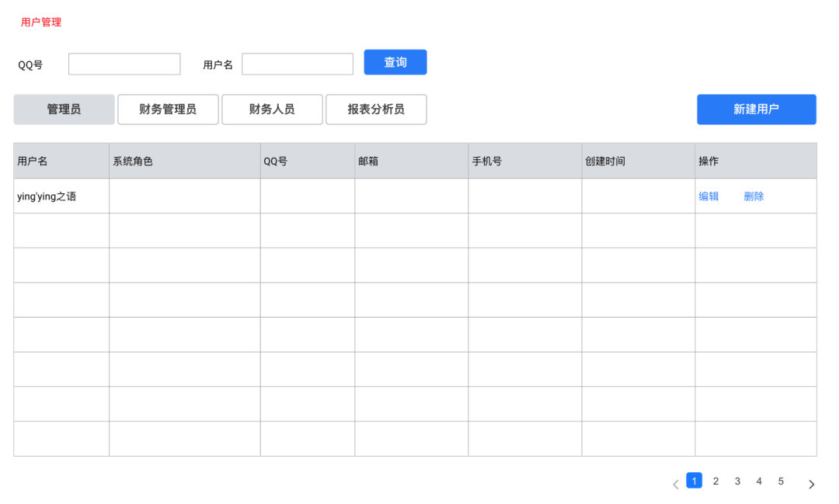The height and width of the screenshot is (504, 839).
Task: Select current page 1 in pagination
Action: pyautogui.click(x=694, y=481)
